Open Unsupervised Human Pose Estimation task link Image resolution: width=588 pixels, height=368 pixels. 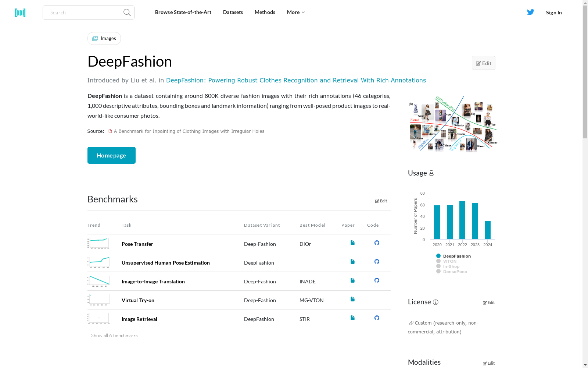coord(166,263)
